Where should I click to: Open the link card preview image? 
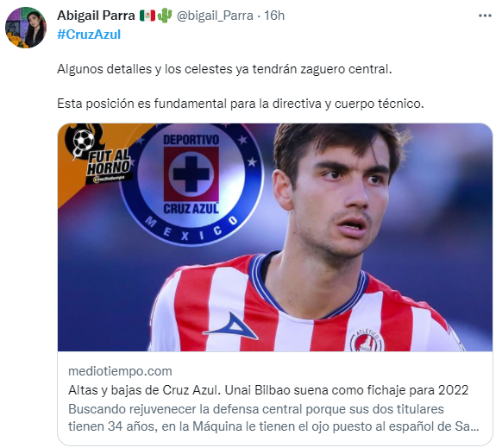point(275,237)
